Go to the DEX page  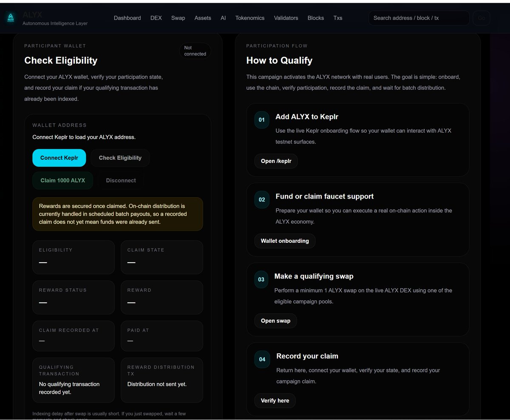156,18
